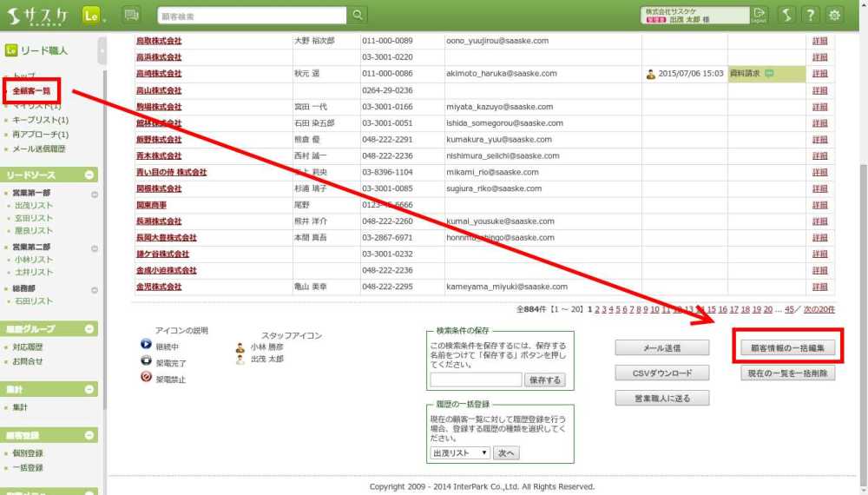
Task: Collapse the 営業第一部 group
Action: tap(89, 192)
